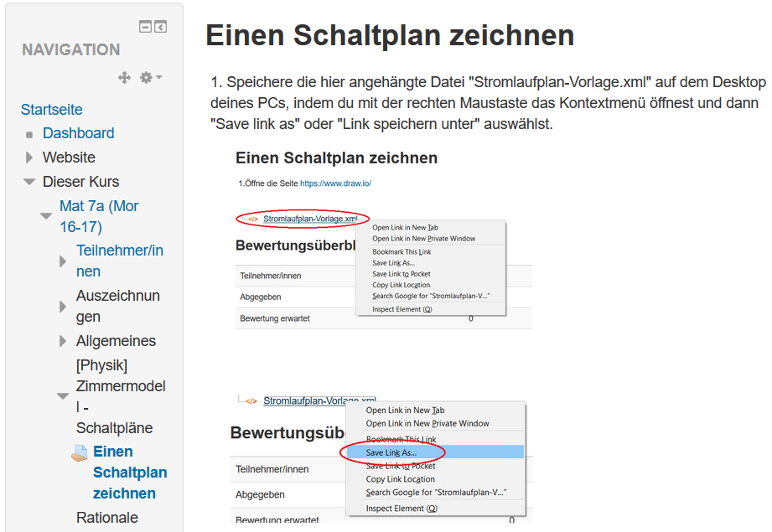Click the assignment hand icon beside Einen Schaltplan zeichnen
This screenshot has height=532, width=772.
[x=80, y=452]
